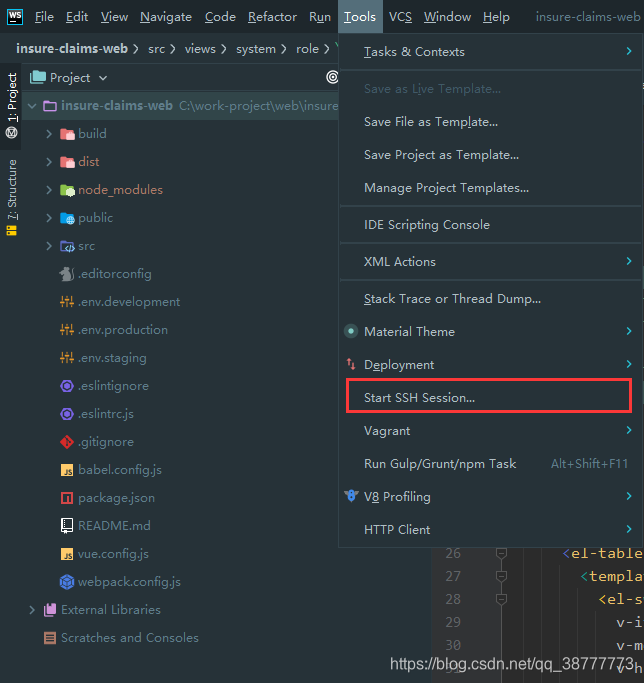The image size is (644, 683).
Task: Click the vue.config.js JS icon
Action: 67,554
